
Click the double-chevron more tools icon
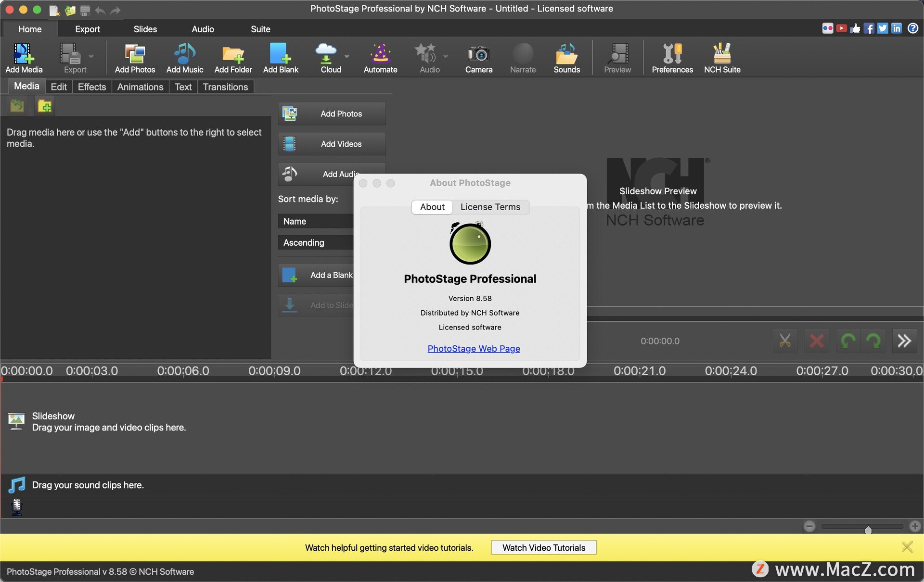click(904, 341)
